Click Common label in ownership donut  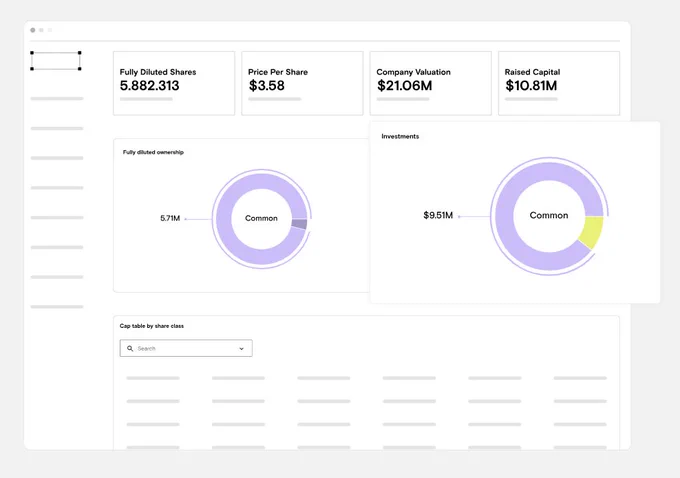click(x=261, y=218)
